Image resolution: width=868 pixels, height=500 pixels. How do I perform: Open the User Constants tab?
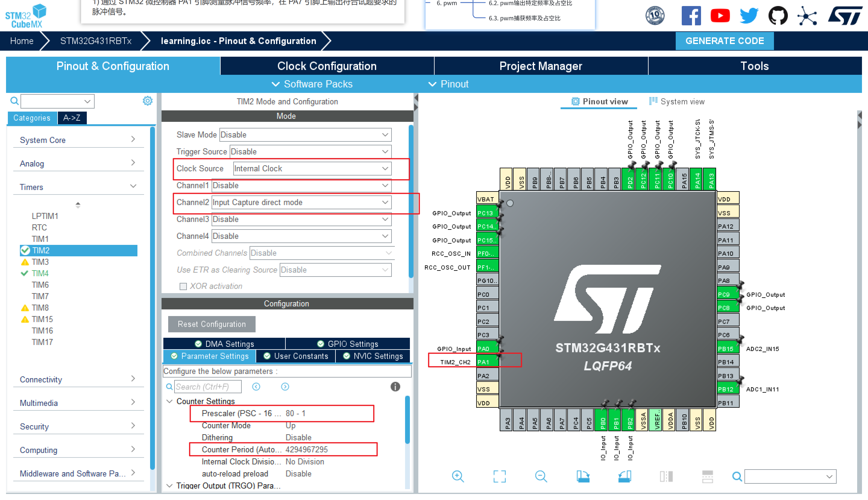click(295, 356)
